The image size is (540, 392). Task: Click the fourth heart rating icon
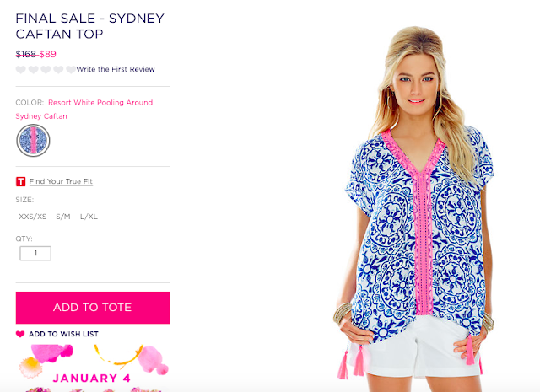58,69
